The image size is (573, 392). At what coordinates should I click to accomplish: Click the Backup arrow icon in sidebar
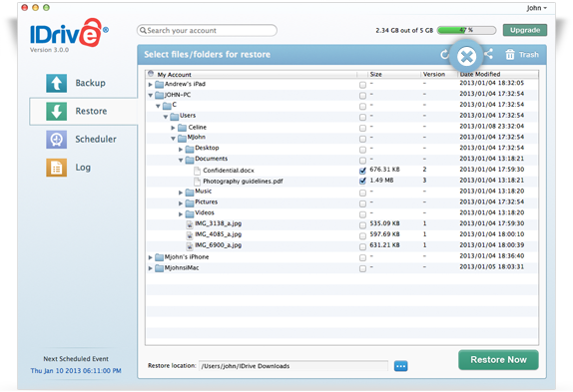(56, 83)
